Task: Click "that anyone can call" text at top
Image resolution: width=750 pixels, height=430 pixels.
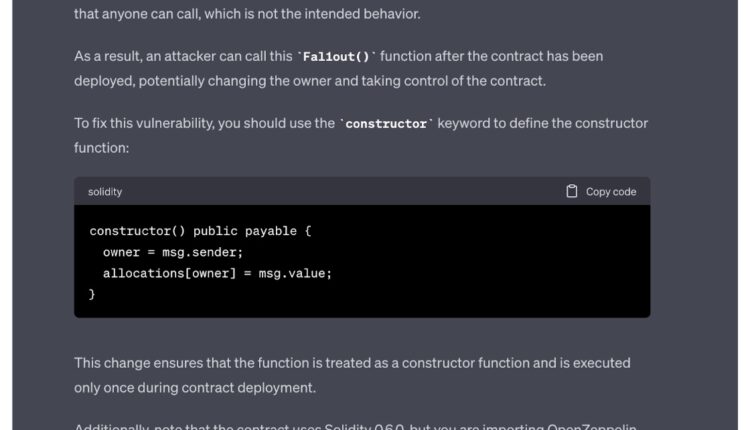Action: coord(150,14)
